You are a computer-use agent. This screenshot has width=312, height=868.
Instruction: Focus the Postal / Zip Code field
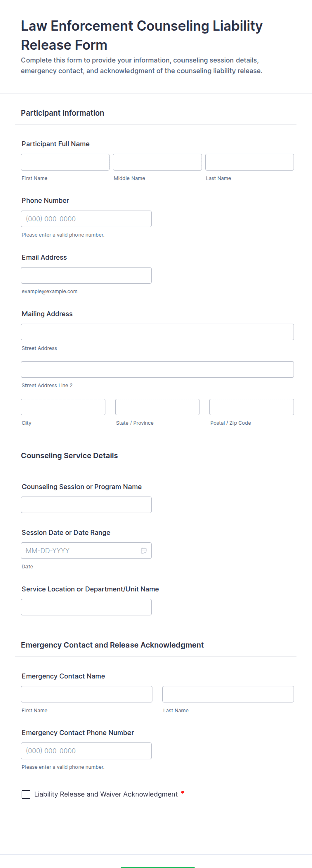pyautogui.click(x=251, y=407)
